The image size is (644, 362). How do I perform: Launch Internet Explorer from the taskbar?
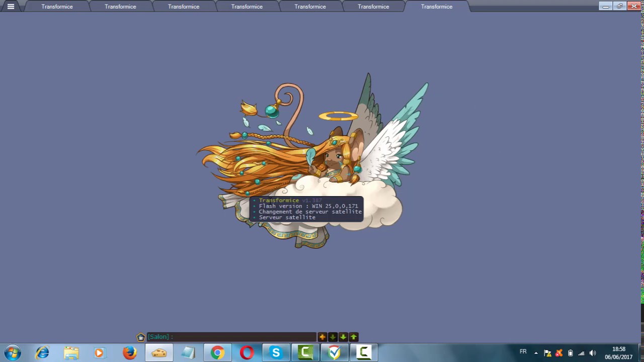42,353
